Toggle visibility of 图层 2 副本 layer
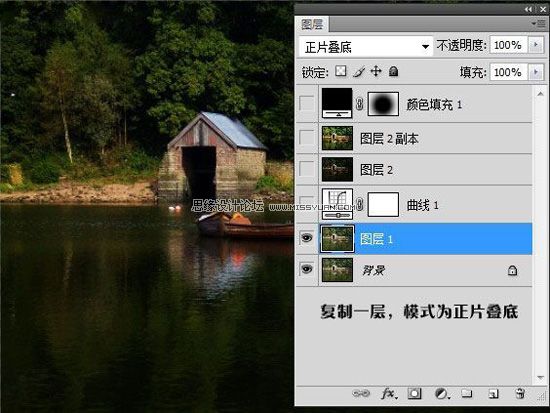550x413 pixels. point(307,138)
